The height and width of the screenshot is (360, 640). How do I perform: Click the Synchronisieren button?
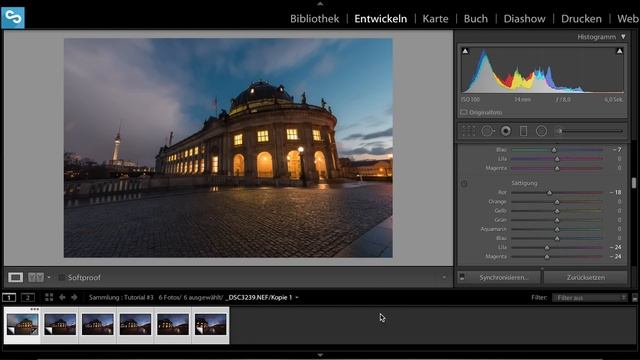coord(503,277)
